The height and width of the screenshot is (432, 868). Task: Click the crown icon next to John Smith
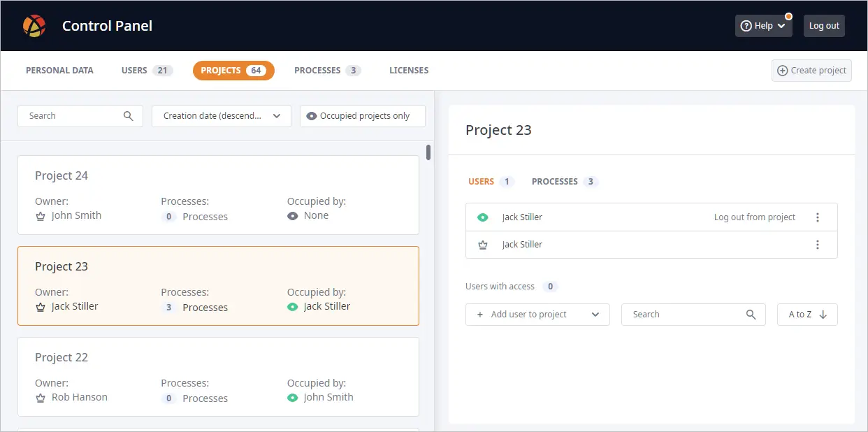41,216
